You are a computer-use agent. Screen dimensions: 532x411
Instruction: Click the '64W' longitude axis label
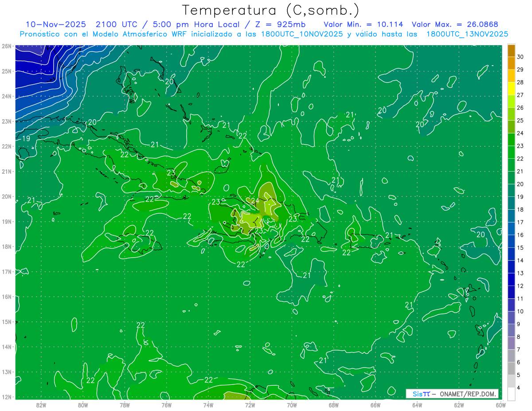pyautogui.click(x=417, y=405)
